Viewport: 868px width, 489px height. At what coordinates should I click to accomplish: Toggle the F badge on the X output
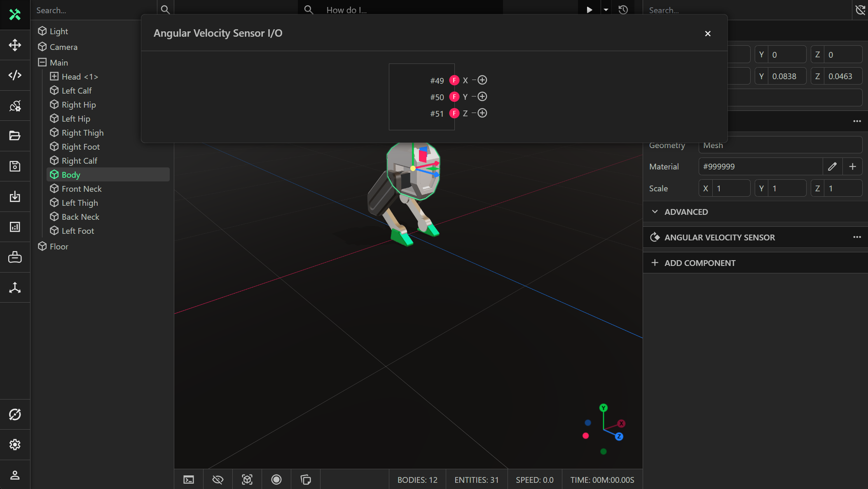(454, 80)
